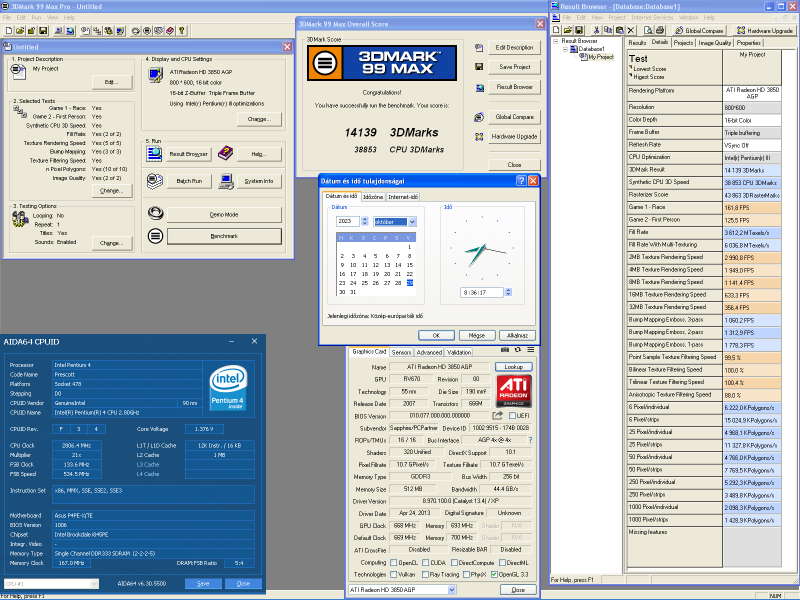Click Bus Interface question mark in GPU-Z
The height and width of the screenshot is (600, 800).
pyautogui.click(x=530, y=440)
